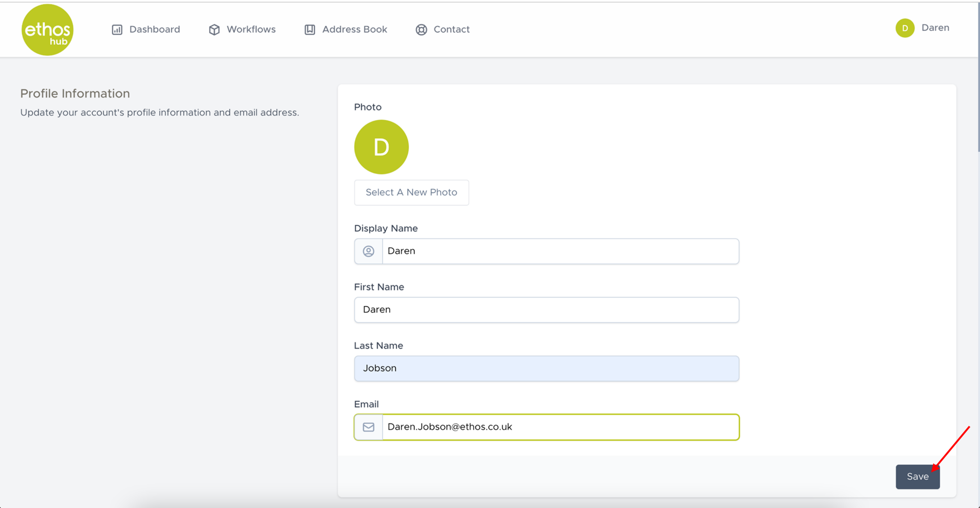980x508 pixels.
Task: Open the Contact page link
Action: (451, 29)
